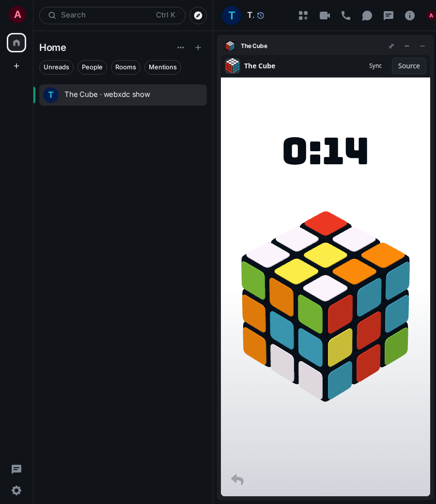Click the history clock icon beside room name
This screenshot has height=504, width=436.
[261, 16]
